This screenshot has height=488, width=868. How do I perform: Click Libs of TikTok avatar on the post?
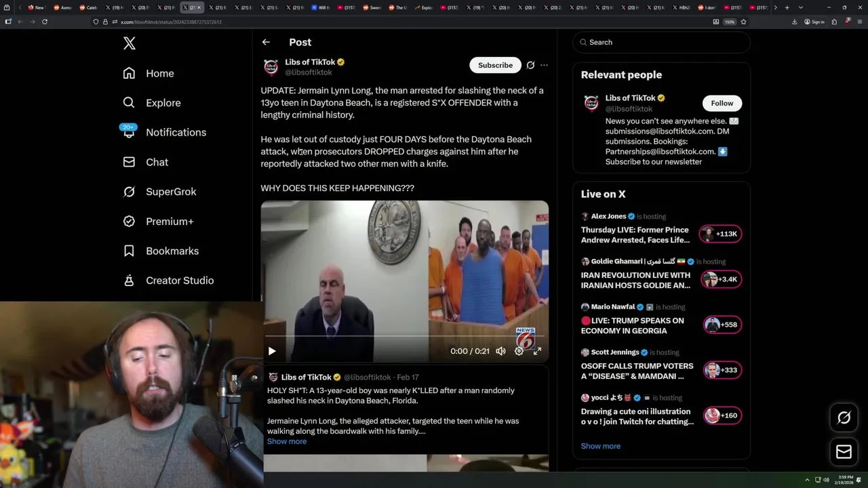271,67
